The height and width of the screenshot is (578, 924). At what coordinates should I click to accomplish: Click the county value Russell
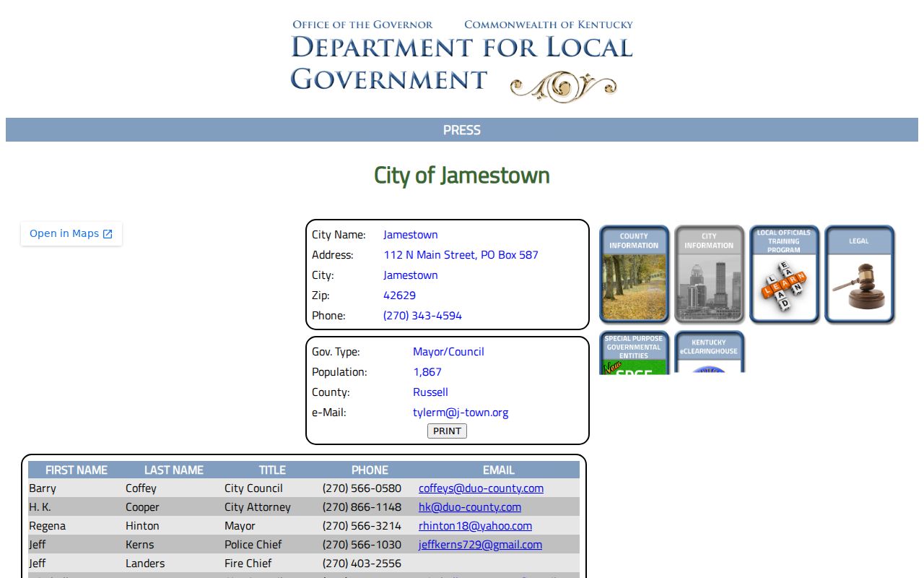click(430, 392)
